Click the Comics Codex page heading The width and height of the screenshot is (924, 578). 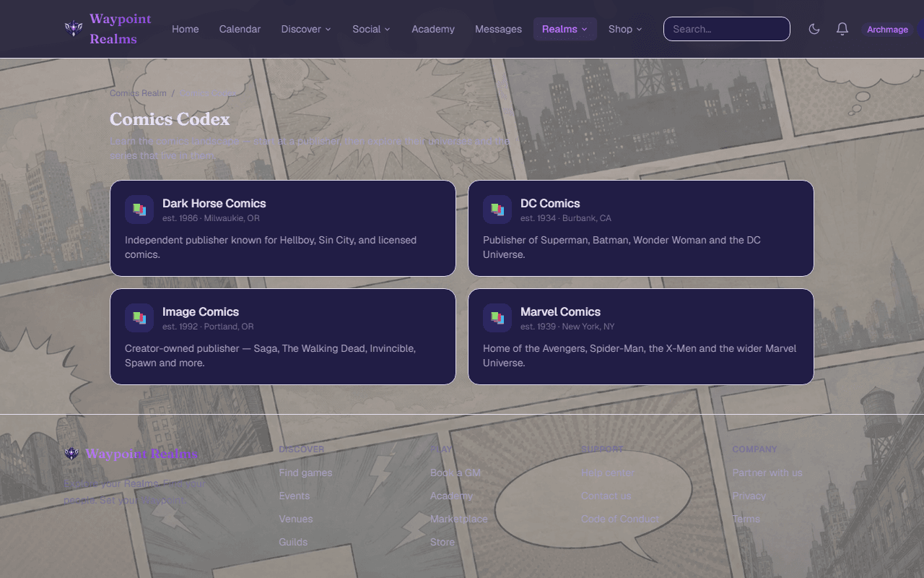pyautogui.click(x=170, y=119)
